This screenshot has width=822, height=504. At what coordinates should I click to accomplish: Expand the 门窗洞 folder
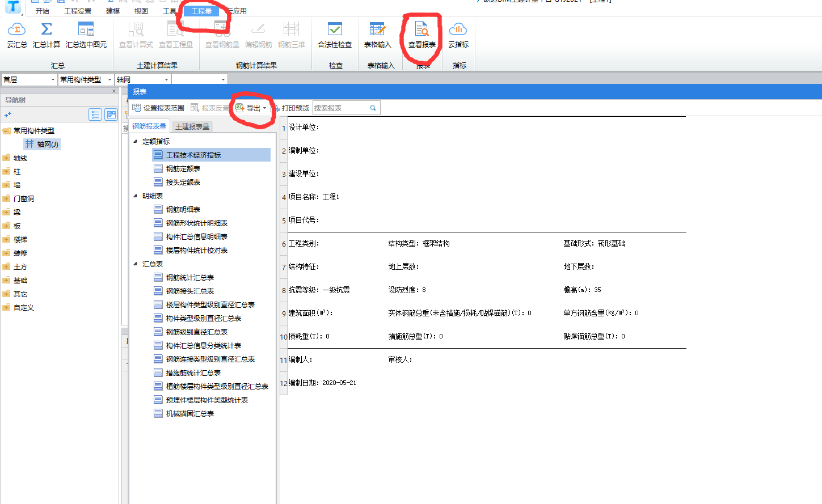pyautogui.click(x=6, y=198)
